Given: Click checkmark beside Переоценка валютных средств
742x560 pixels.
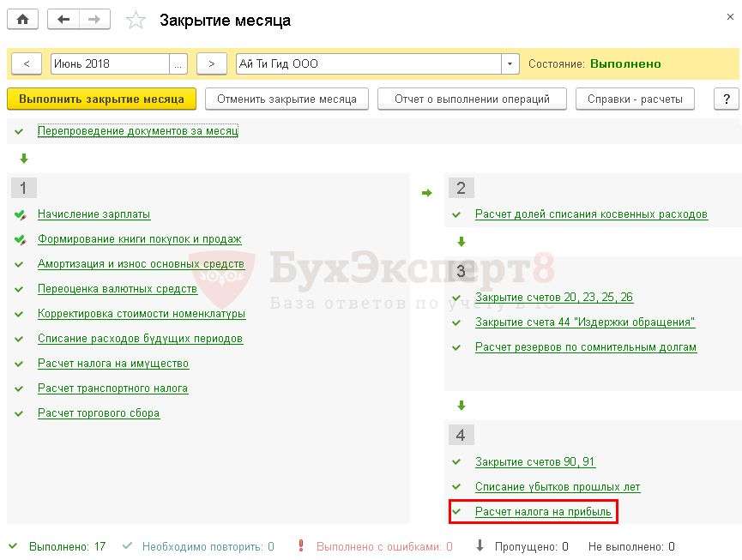Looking at the screenshot, I should [19, 290].
